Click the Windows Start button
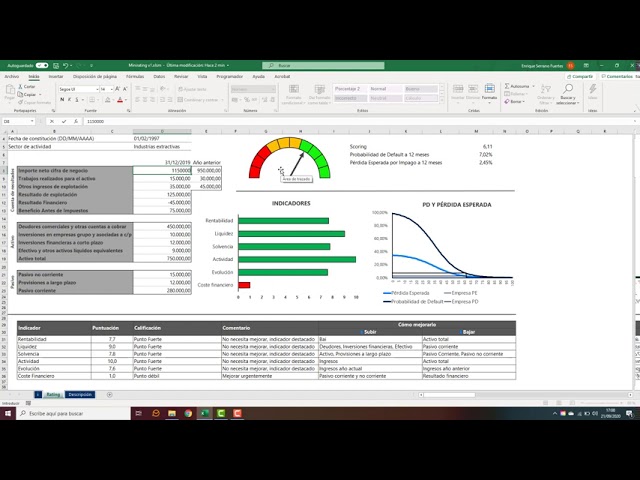This screenshot has width=640, height=480. (x=8, y=413)
